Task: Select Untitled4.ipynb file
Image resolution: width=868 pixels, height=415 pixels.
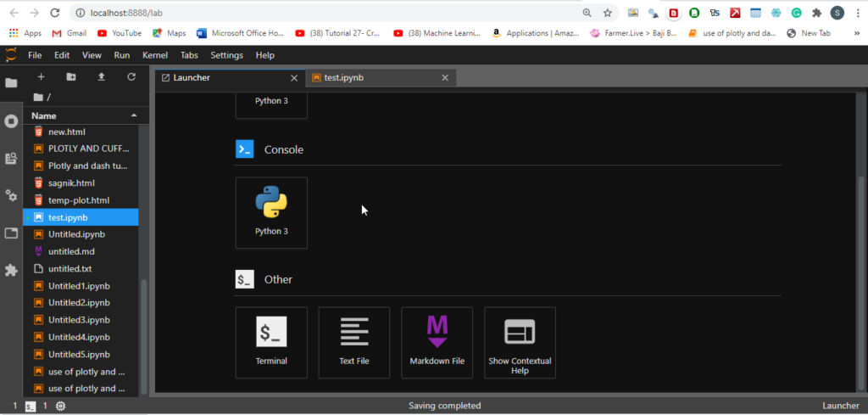Action: (81, 338)
